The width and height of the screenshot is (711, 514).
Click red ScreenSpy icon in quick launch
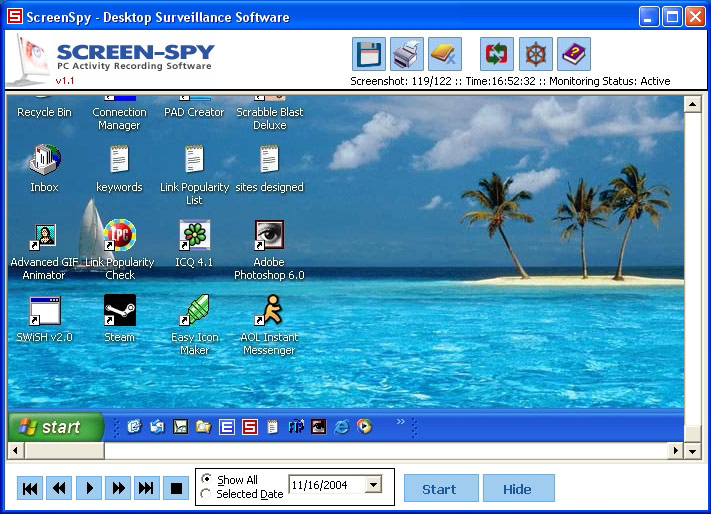click(x=250, y=427)
